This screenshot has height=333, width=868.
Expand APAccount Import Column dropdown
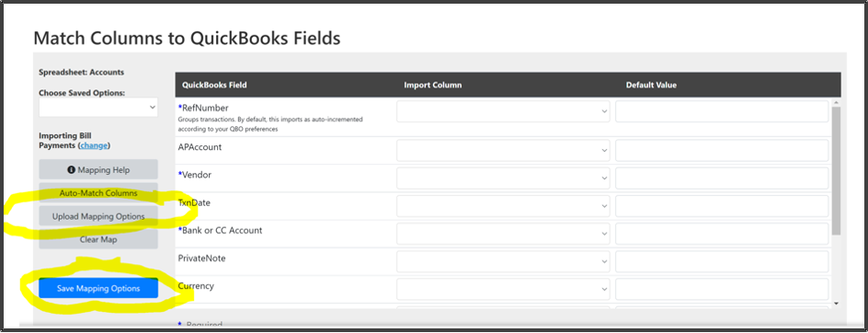[503, 150]
